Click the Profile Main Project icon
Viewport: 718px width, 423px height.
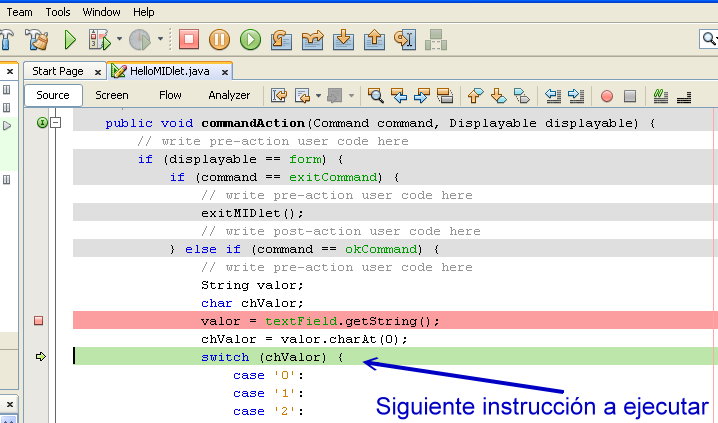tap(140, 40)
